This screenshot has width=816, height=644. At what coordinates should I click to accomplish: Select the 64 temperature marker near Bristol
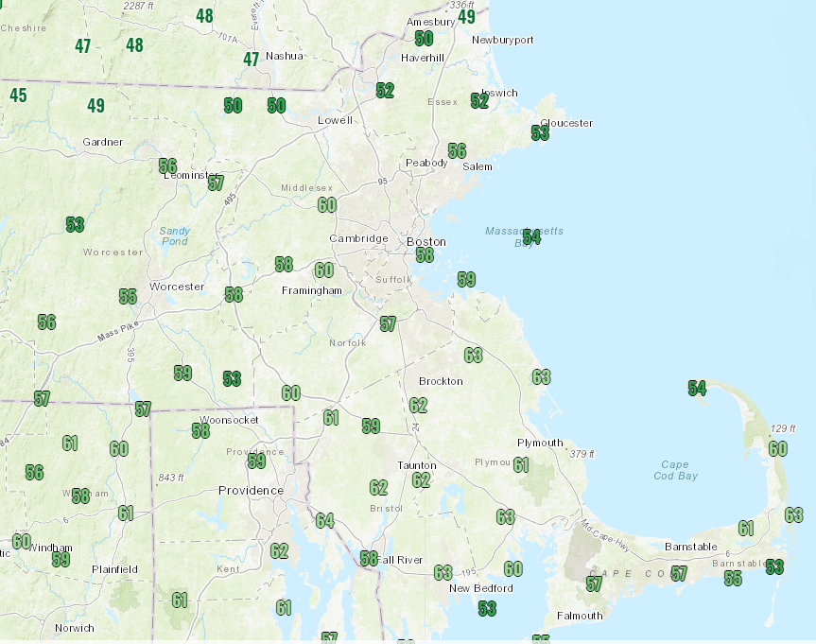[325, 521]
